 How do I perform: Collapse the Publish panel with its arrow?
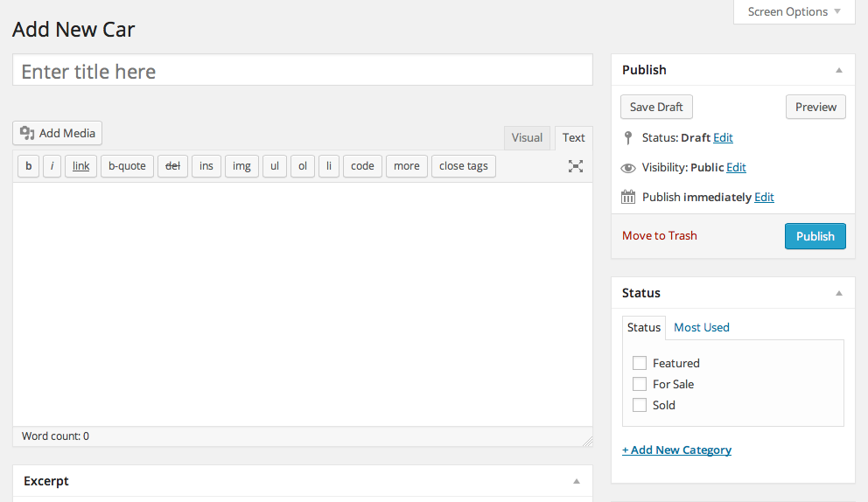[838, 70]
